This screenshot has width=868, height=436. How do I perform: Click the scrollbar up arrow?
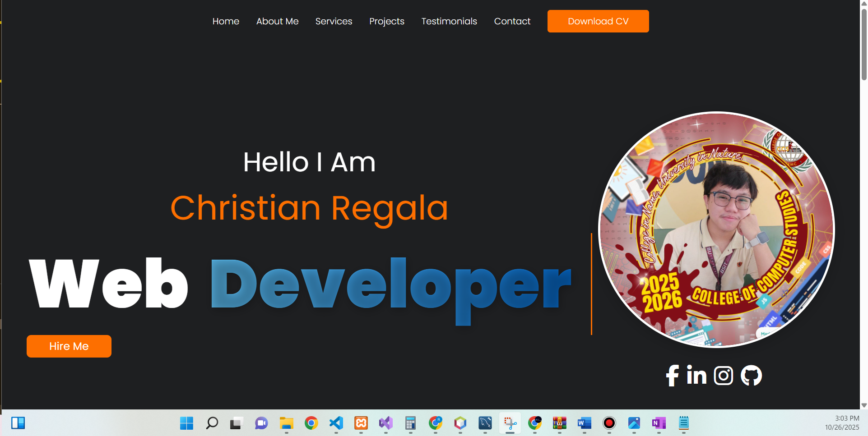pos(864,4)
